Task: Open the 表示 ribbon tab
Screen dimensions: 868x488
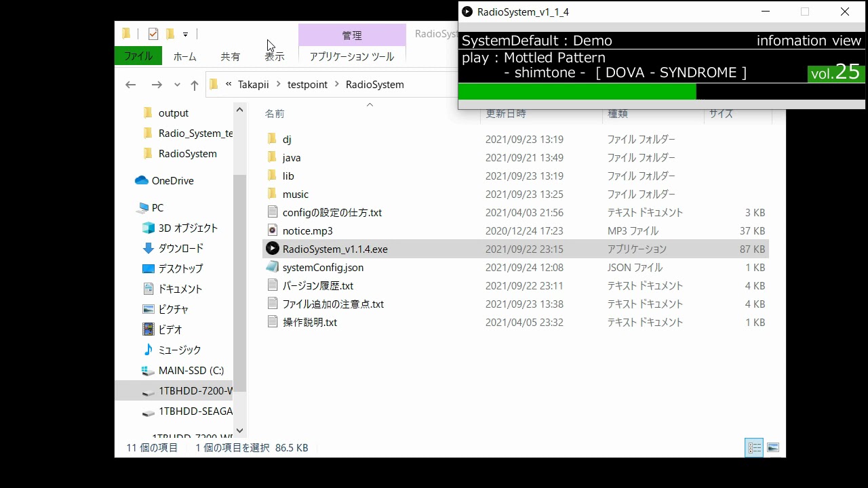Action: (275, 56)
